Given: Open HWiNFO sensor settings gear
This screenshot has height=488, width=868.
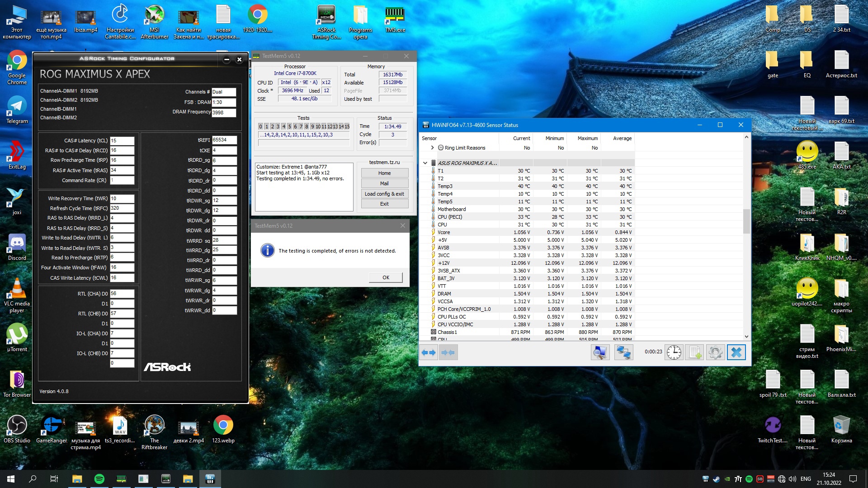Looking at the screenshot, I should 715,352.
